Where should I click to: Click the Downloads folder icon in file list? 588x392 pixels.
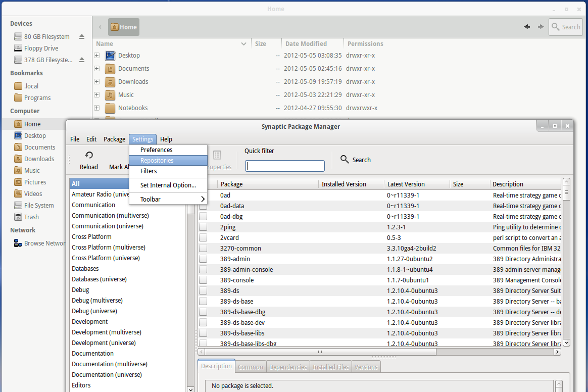(x=110, y=82)
